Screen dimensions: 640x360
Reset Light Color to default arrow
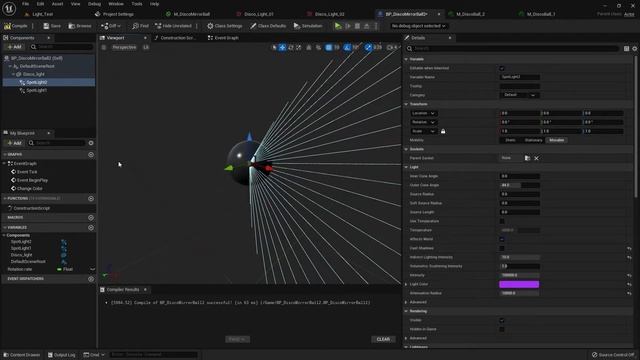[629, 284]
